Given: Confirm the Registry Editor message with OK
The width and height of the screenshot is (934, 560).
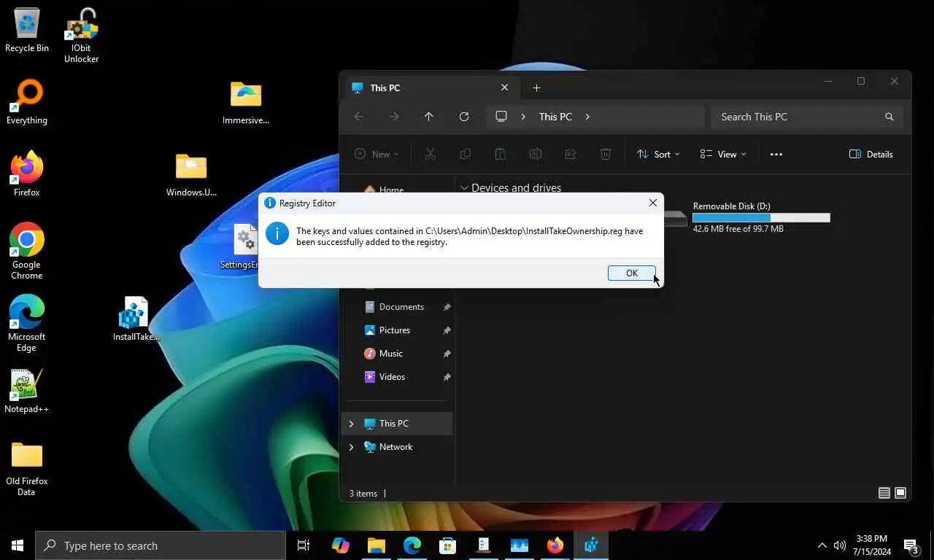Looking at the screenshot, I should pyautogui.click(x=631, y=273).
